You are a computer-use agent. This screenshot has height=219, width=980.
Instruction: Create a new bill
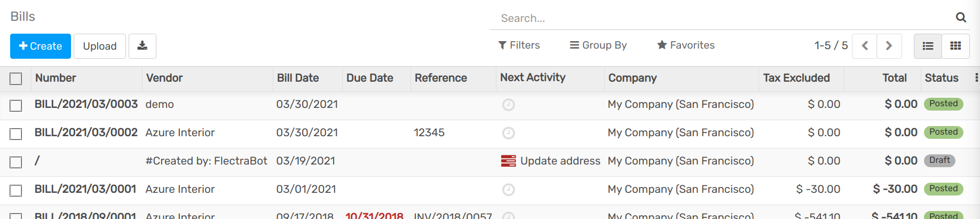click(41, 46)
